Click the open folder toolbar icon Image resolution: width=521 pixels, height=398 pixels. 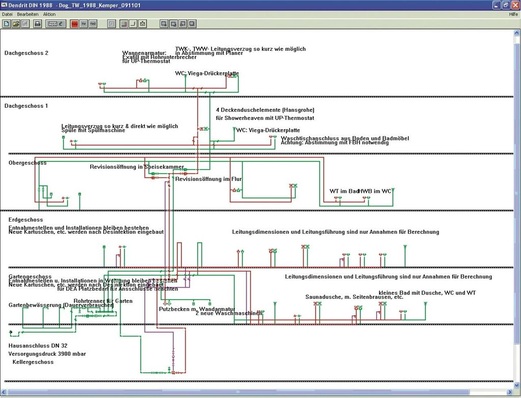coord(16,24)
